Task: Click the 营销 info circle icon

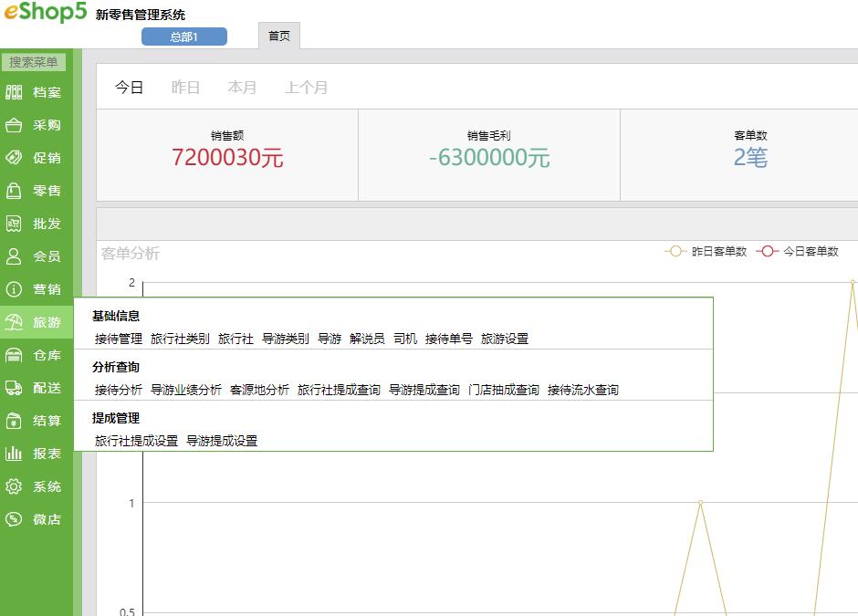Action: click(14, 289)
